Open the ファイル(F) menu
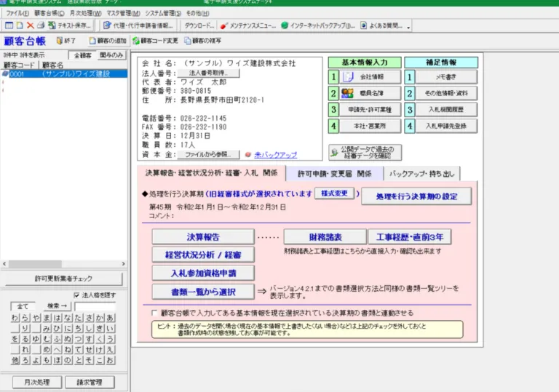The image size is (559, 392). click(17, 13)
